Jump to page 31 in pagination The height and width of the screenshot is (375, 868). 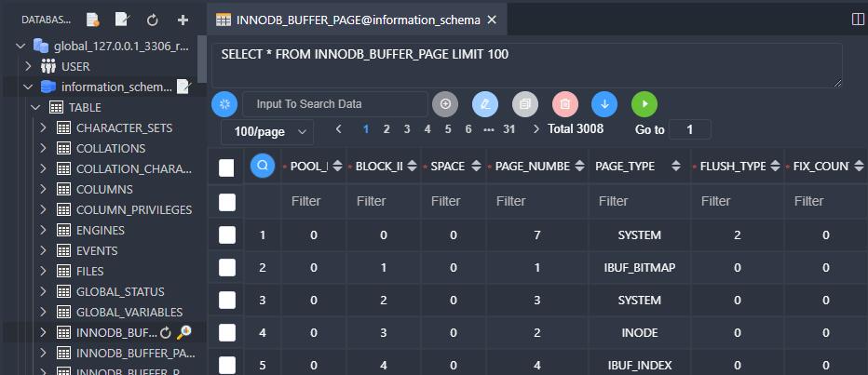point(509,129)
